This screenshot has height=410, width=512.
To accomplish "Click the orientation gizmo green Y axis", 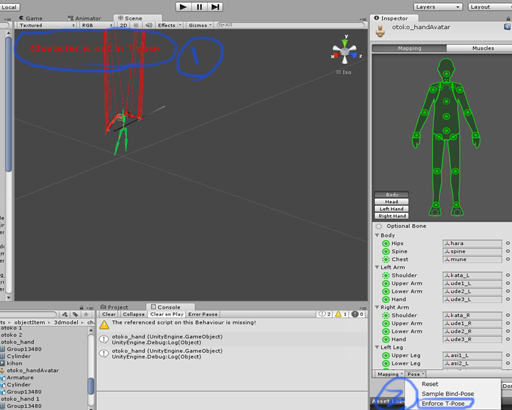I will point(345,42).
